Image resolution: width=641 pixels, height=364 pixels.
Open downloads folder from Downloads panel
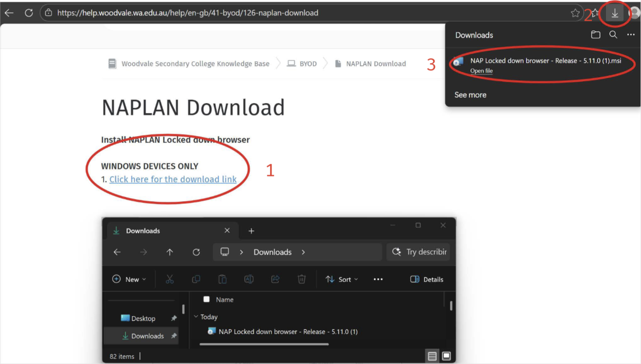coord(595,35)
